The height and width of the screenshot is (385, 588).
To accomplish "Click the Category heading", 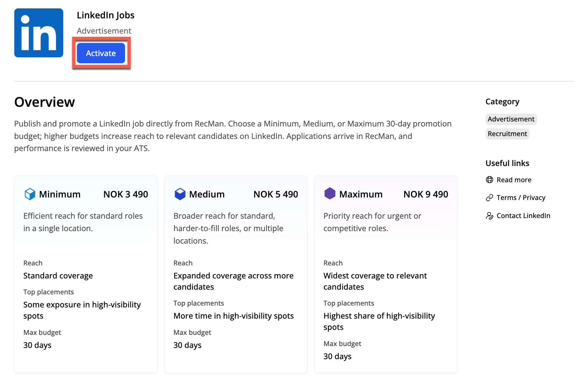I will (x=502, y=102).
